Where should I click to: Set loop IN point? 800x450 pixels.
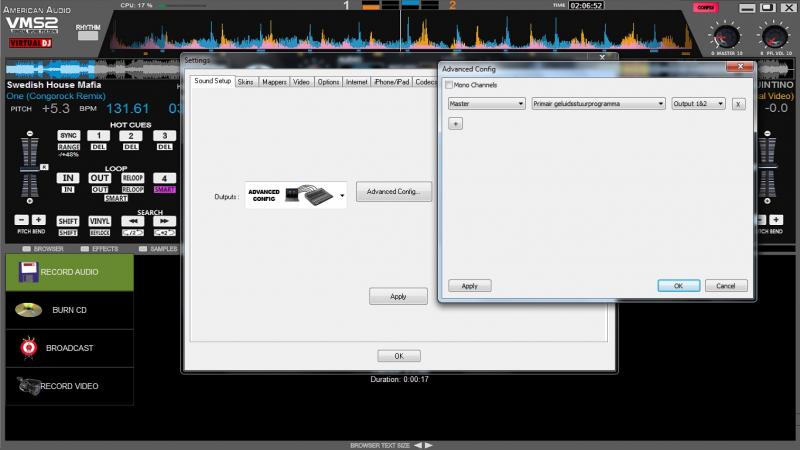click(68, 178)
